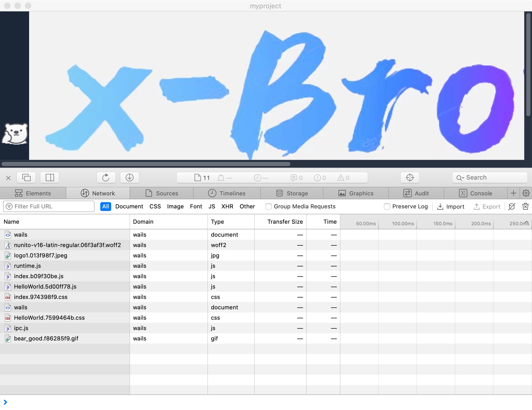
Task: Click the detach into separate window icon
Action: (26, 178)
